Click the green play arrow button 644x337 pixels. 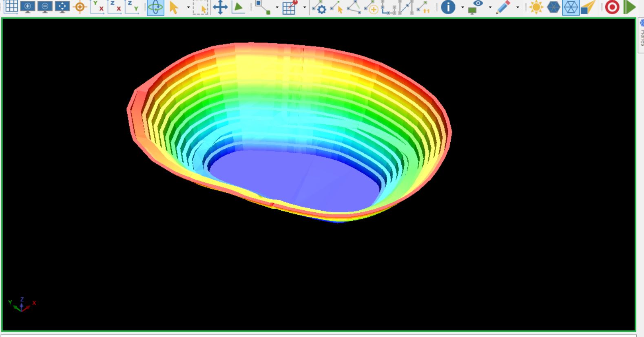(630, 7)
